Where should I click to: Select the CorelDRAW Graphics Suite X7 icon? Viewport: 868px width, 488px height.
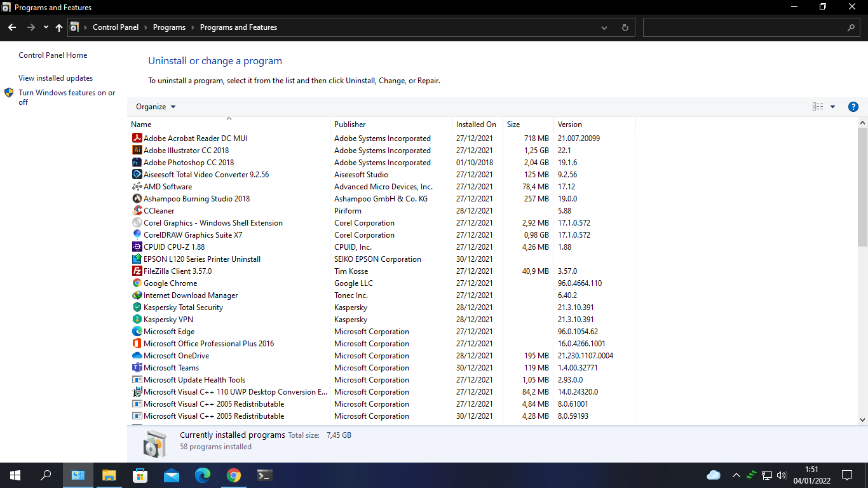click(x=137, y=235)
